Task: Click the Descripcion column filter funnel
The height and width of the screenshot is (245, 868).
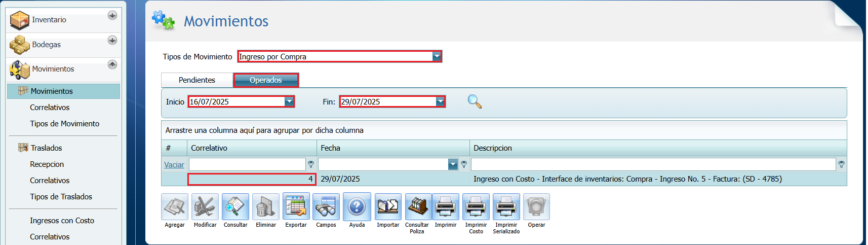Action: pyautogui.click(x=841, y=164)
